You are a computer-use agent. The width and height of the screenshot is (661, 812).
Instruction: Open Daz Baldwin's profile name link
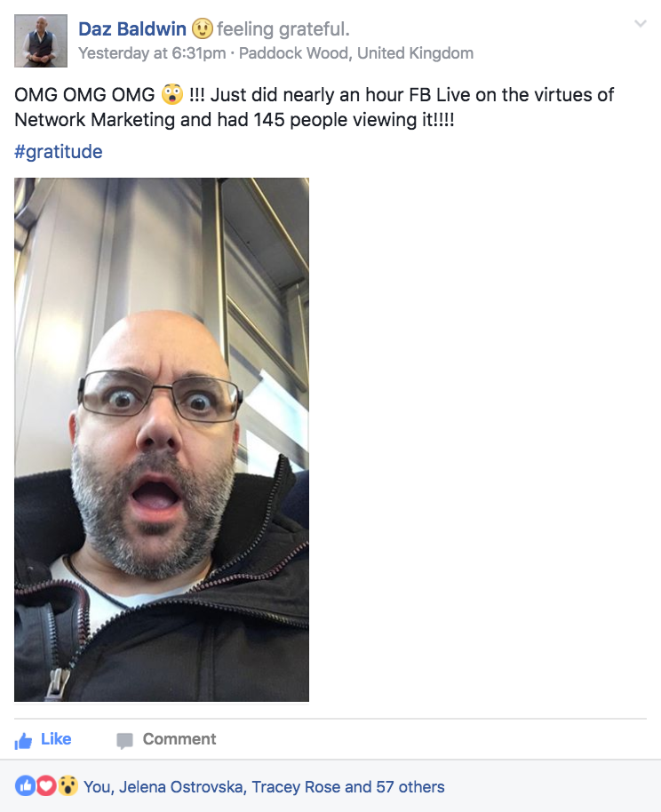point(132,29)
